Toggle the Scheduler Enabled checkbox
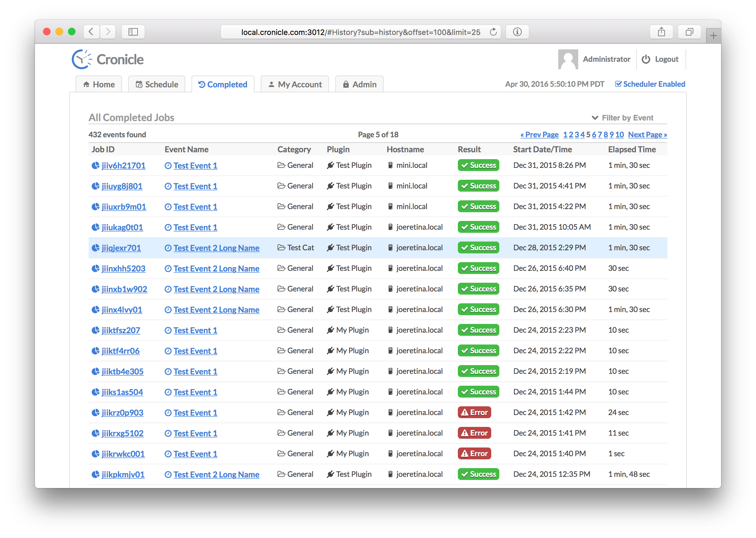Image resolution: width=756 pixels, height=538 pixels. [x=618, y=84]
